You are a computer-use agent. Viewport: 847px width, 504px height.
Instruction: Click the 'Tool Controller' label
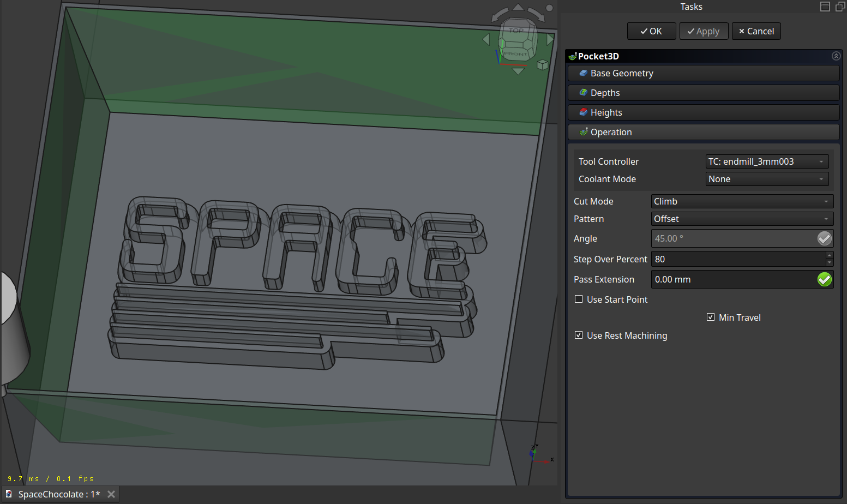tap(608, 161)
